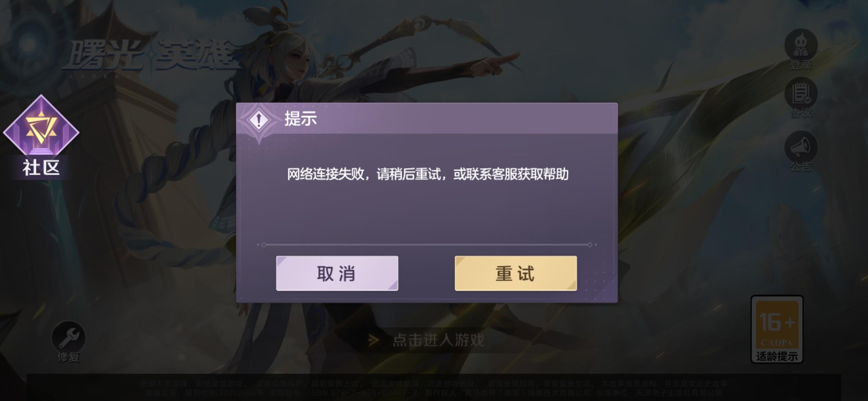This screenshot has height=401, width=868.
Task: Tap the 适龄提示 label text
Action: click(777, 356)
